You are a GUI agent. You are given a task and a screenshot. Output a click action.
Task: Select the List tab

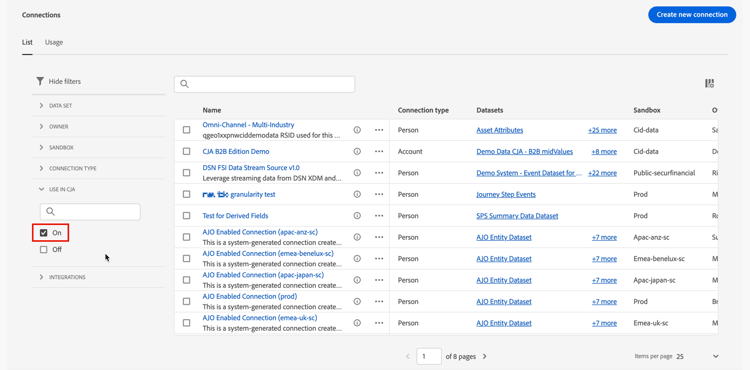pos(27,42)
